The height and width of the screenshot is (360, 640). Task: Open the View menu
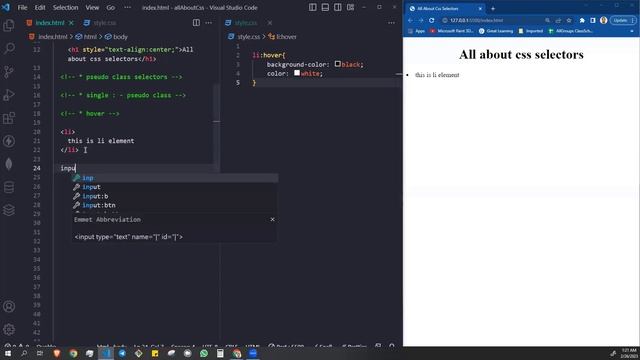click(92, 7)
